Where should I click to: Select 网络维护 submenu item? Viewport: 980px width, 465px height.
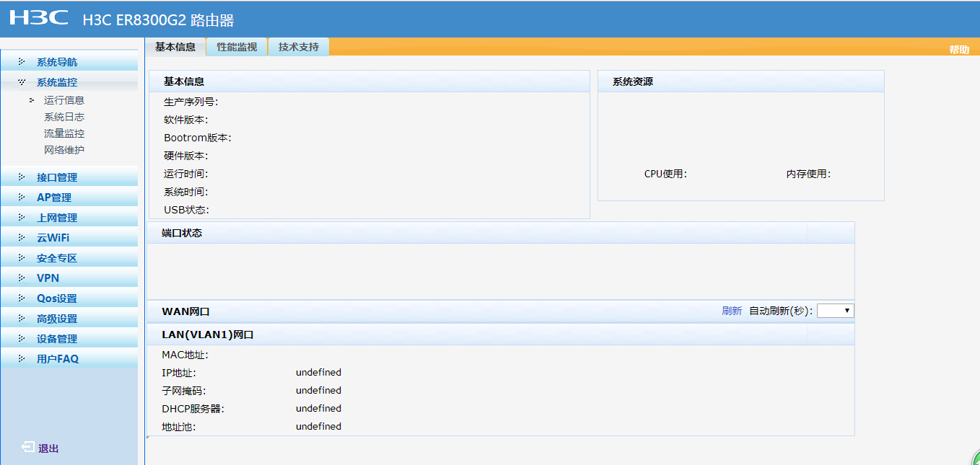click(64, 150)
